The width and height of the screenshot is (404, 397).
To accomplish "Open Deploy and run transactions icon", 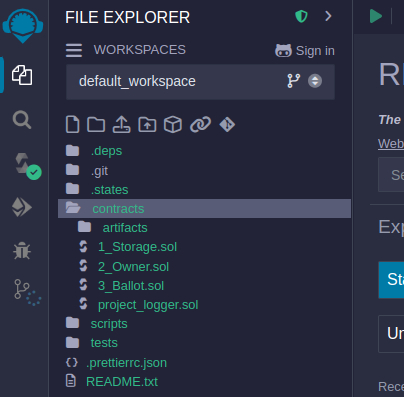I will (x=22, y=207).
